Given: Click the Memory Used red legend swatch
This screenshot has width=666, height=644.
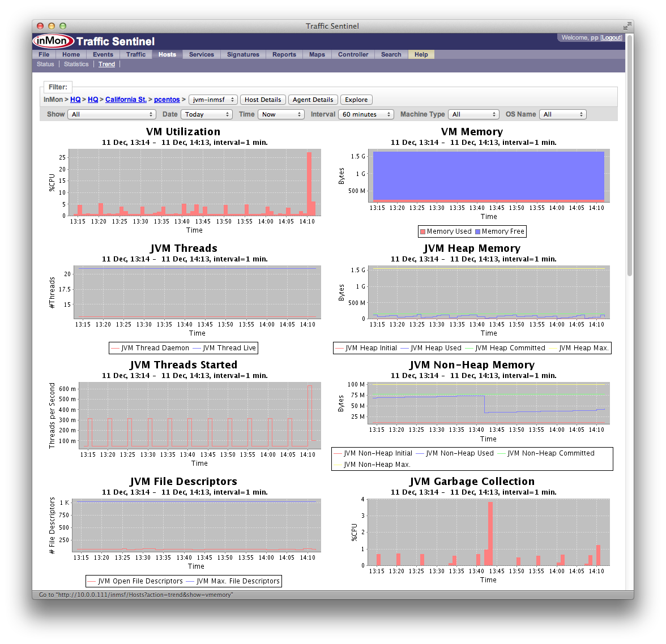Looking at the screenshot, I should pos(422,232).
